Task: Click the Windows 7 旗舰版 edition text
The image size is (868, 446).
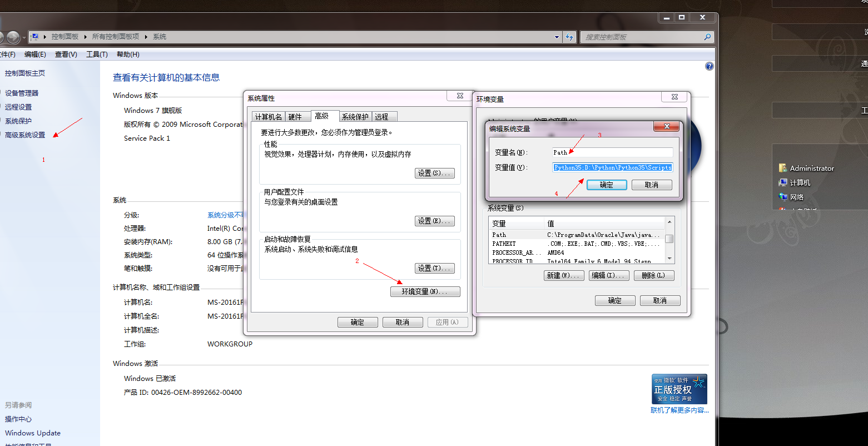Action: pos(153,111)
